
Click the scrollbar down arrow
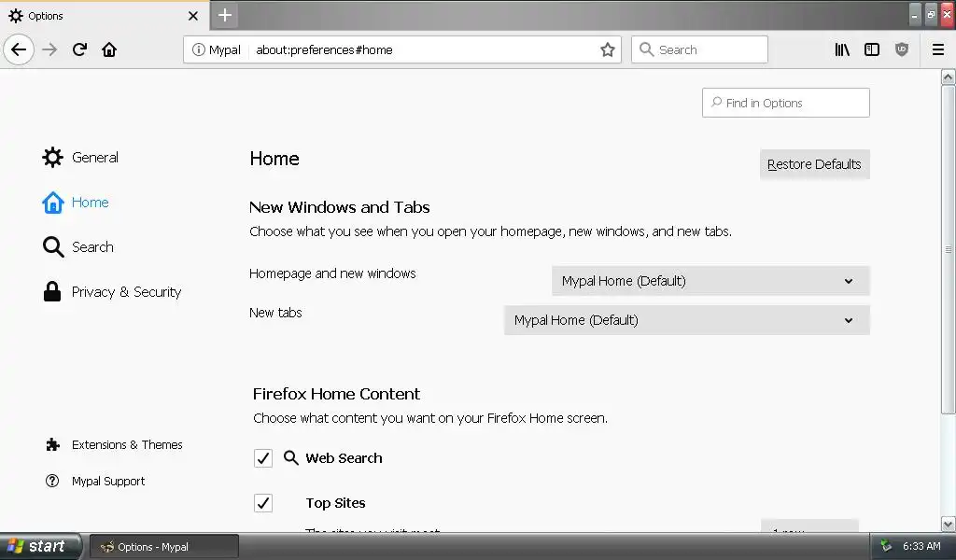coord(948,524)
